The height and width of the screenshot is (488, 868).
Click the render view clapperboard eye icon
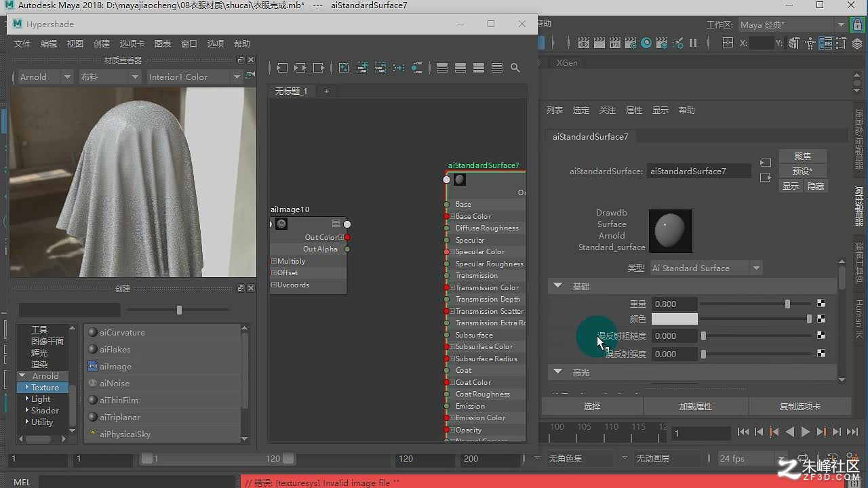[x=583, y=43]
